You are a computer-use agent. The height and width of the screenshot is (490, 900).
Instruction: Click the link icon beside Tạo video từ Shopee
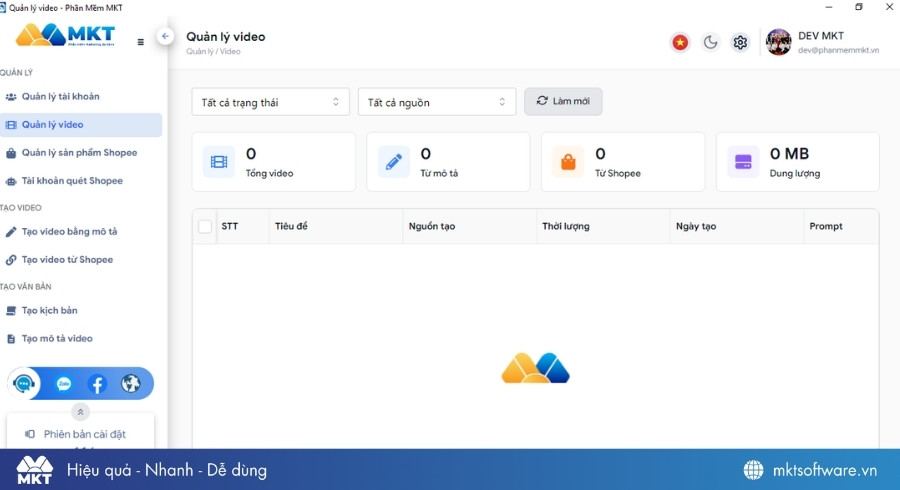(x=11, y=260)
